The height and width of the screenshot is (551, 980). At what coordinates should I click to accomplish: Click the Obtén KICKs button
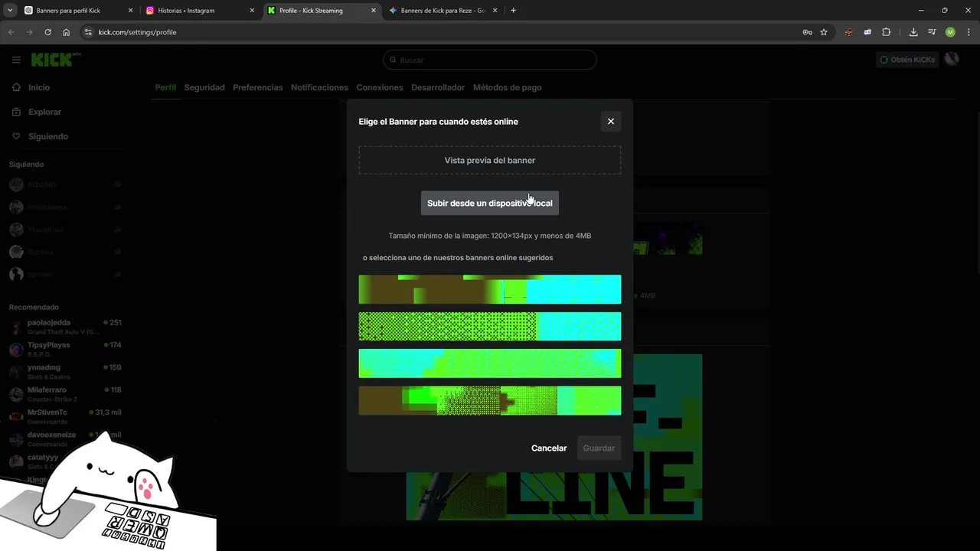(907, 60)
